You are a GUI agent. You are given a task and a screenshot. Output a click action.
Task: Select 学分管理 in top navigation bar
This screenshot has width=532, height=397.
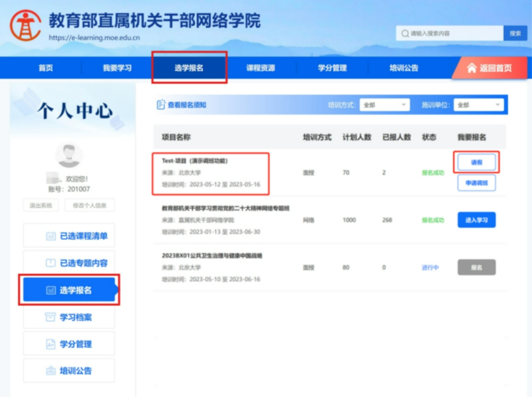coord(331,68)
